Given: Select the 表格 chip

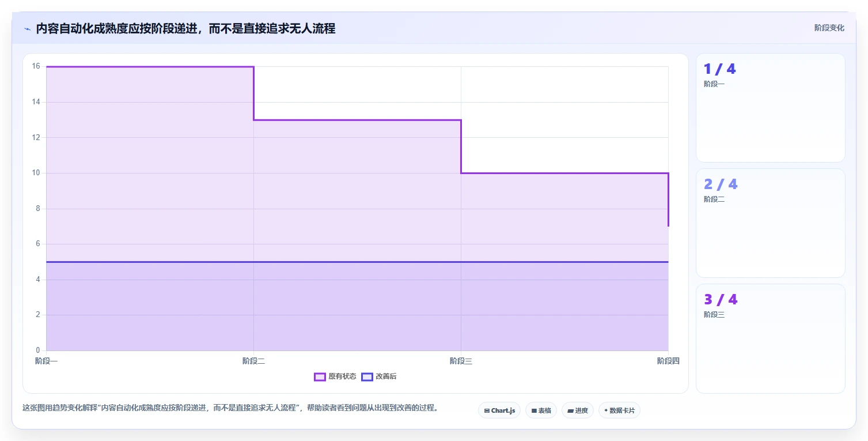Looking at the screenshot, I should pos(541,410).
